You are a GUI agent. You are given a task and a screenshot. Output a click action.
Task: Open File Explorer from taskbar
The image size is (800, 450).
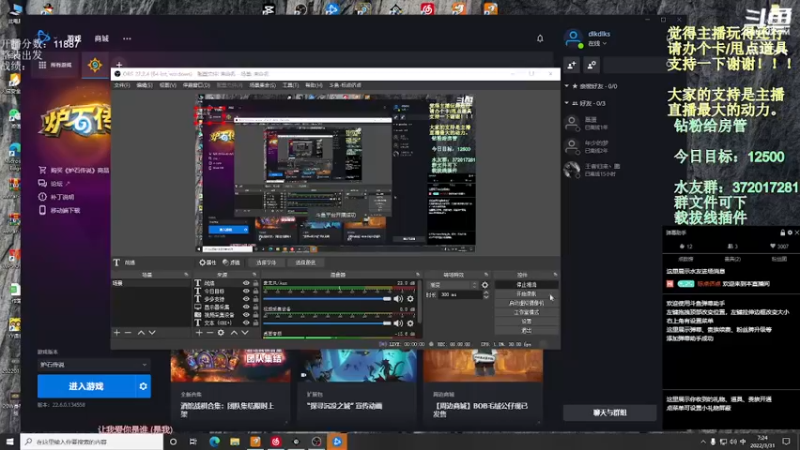click(x=235, y=441)
